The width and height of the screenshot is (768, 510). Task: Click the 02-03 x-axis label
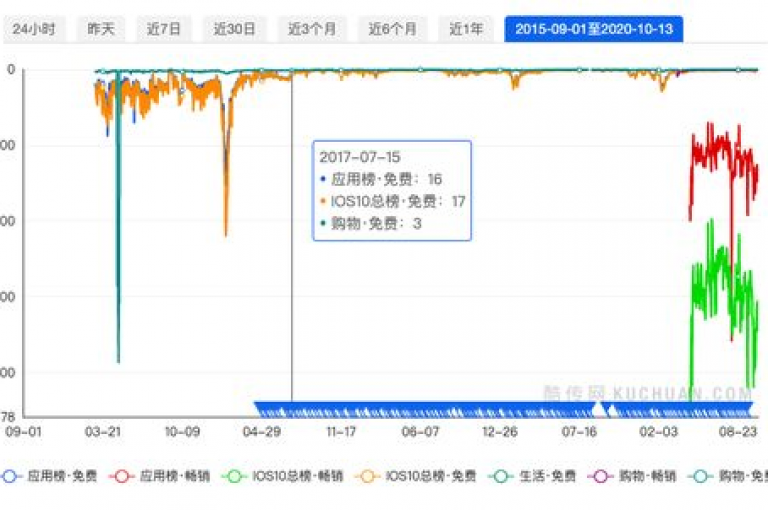click(658, 432)
